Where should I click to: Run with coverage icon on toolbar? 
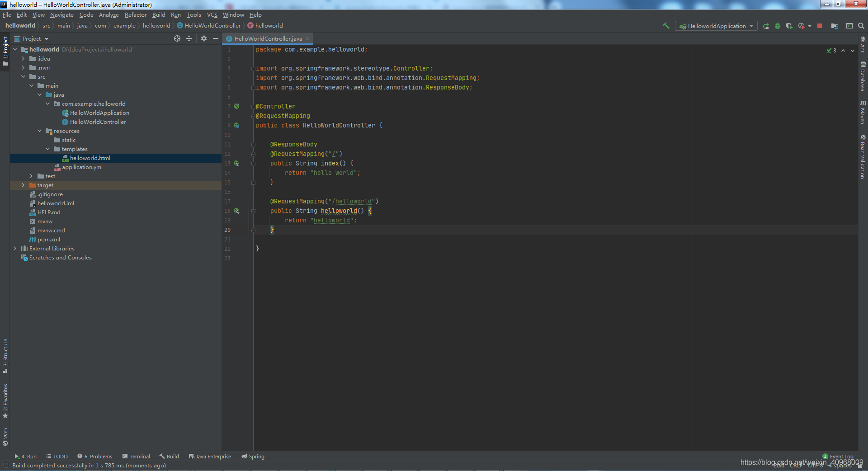click(790, 26)
